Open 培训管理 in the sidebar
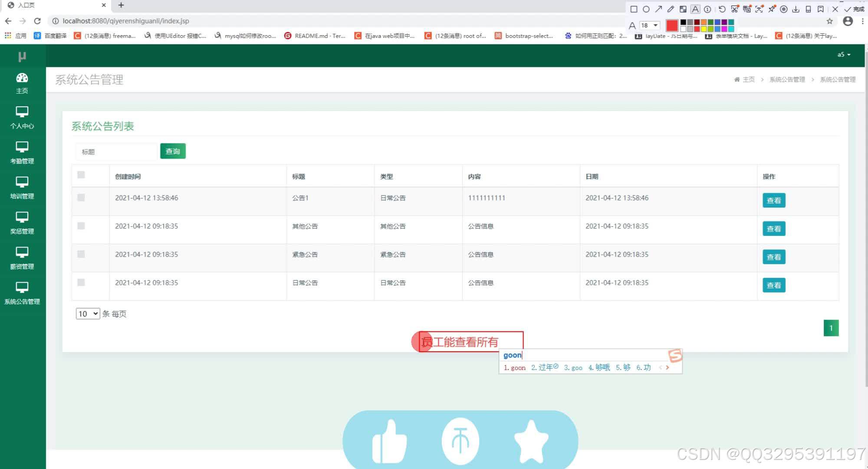Viewport: 868px width, 469px height. (22, 188)
